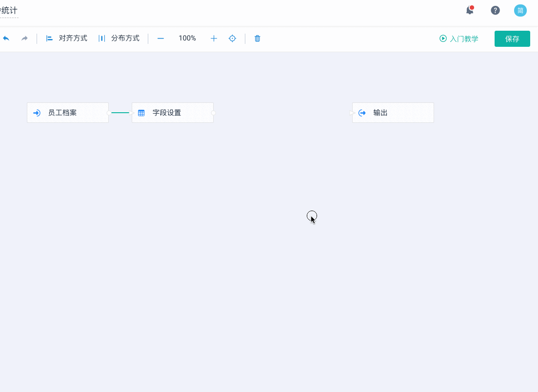Viewport: 538px width, 392px height.
Task: Open the 入门教学 tutorial link
Action: (459, 39)
